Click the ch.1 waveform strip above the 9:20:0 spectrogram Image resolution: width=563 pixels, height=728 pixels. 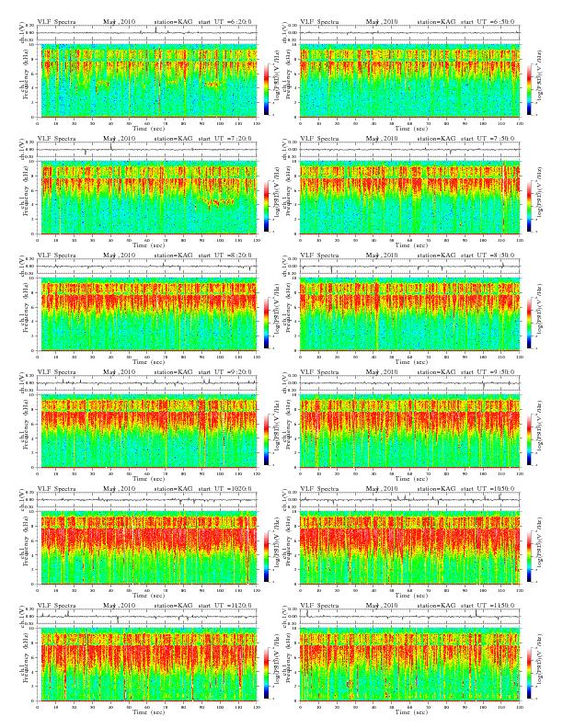(147, 383)
